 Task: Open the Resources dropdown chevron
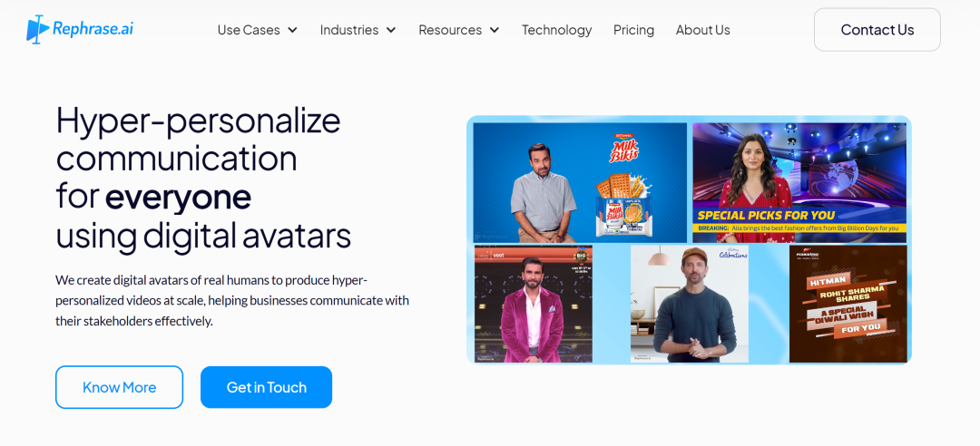pyautogui.click(x=495, y=30)
